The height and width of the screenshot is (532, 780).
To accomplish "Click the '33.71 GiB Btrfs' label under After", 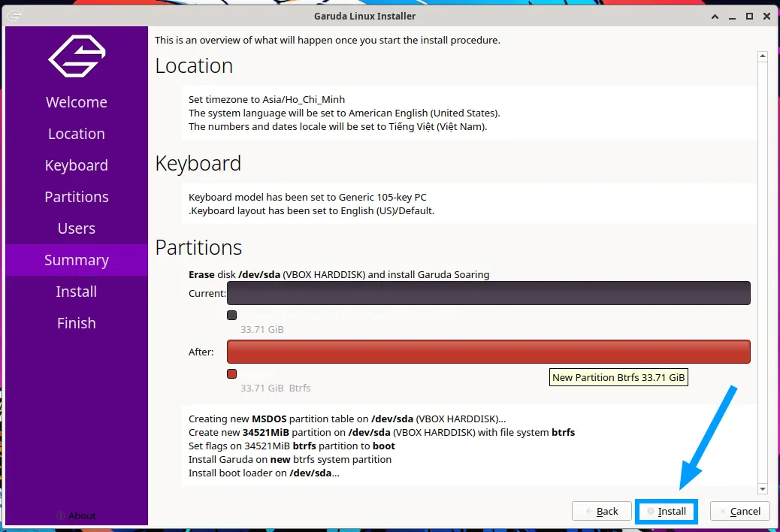I will coord(276,388).
